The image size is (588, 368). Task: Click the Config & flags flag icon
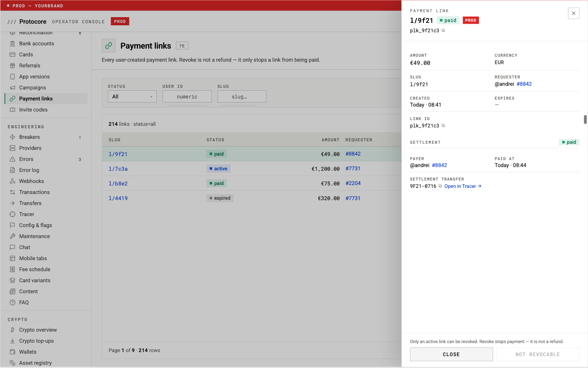pos(12,225)
